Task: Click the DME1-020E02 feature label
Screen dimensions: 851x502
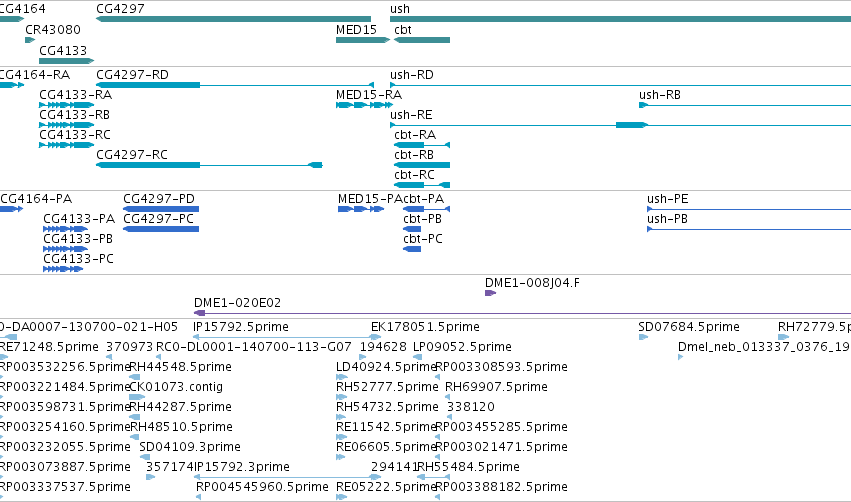Action: click(237, 303)
